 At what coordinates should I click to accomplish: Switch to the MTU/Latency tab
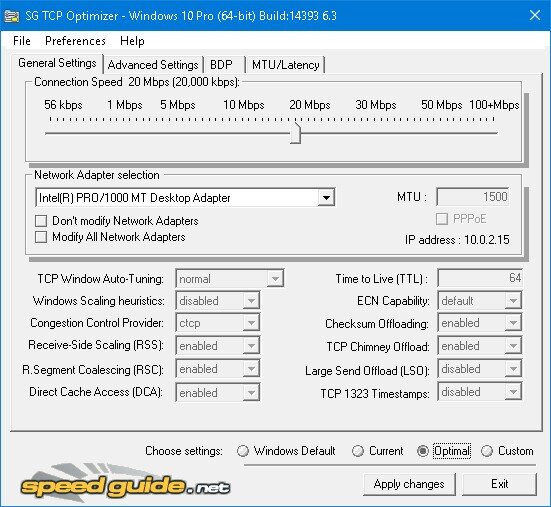(285, 65)
